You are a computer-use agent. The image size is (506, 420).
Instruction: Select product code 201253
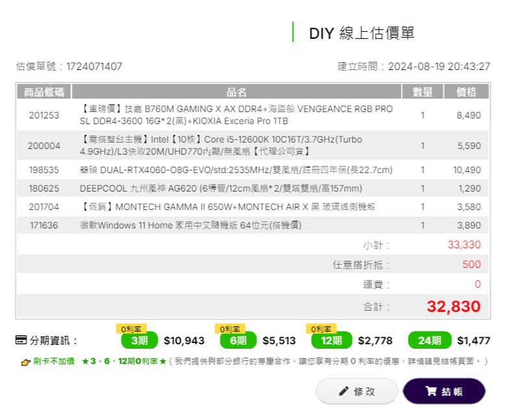pyautogui.click(x=44, y=115)
